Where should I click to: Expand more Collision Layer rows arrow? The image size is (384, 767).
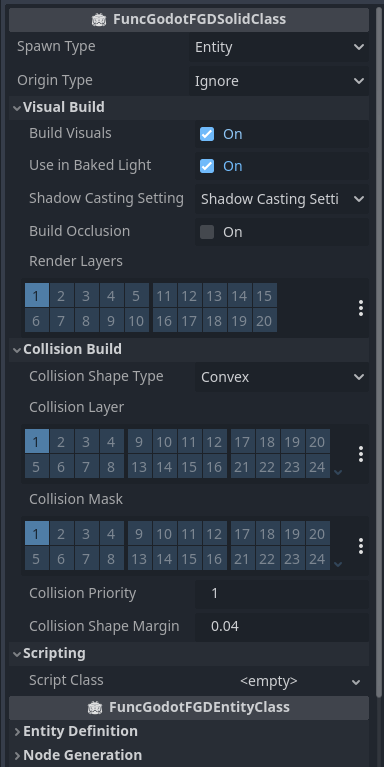coord(338,472)
